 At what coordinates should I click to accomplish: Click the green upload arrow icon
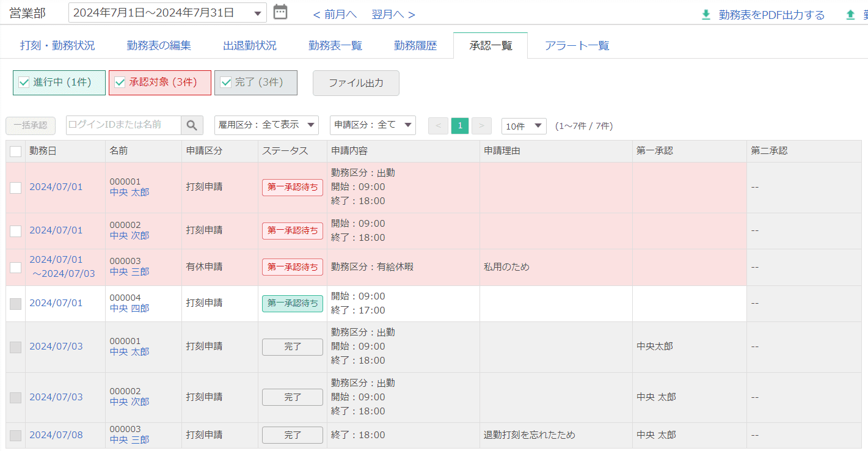[x=850, y=15]
